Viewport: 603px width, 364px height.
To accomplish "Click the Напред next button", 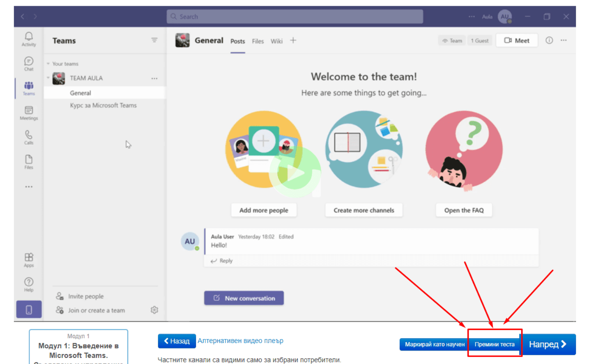I will [548, 344].
